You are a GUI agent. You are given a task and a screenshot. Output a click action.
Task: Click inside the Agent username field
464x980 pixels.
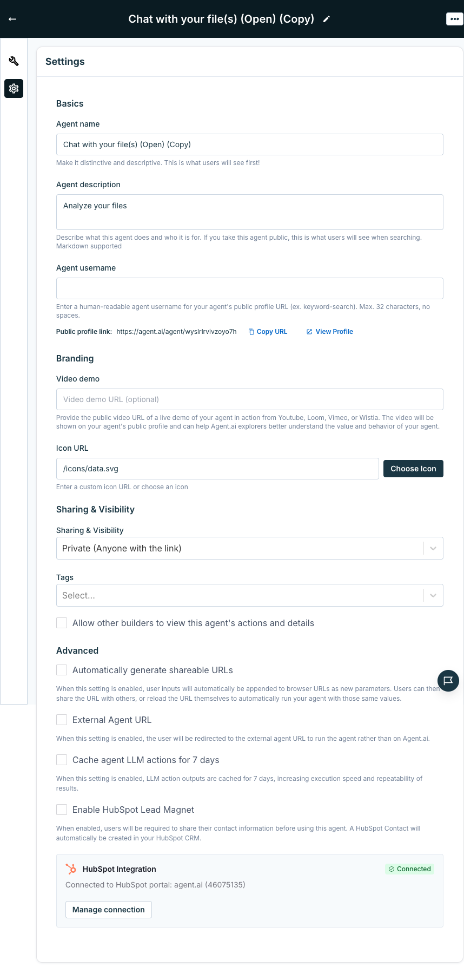tap(249, 288)
